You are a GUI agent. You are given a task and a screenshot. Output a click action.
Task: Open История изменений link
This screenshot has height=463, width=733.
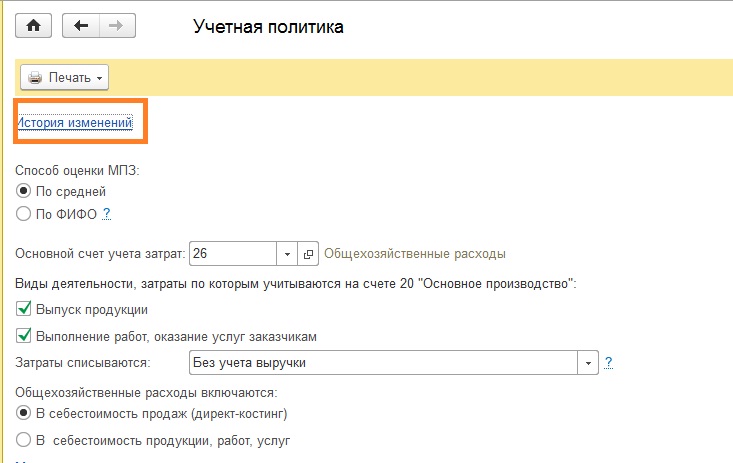(x=75, y=123)
